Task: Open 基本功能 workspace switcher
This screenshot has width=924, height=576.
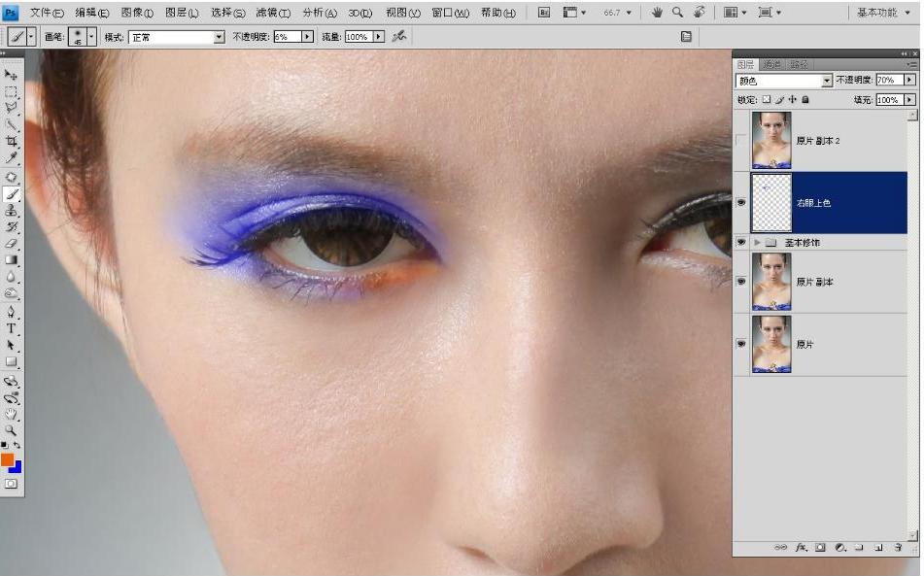Action: coord(883,12)
